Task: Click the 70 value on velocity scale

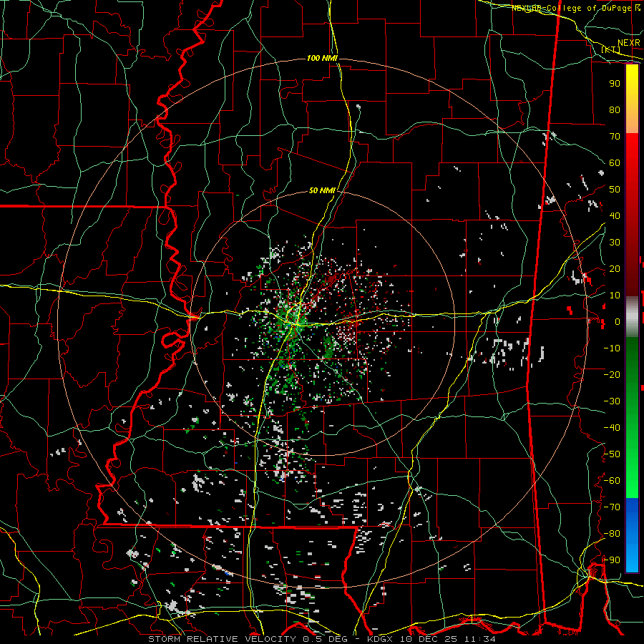Action: (x=615, y=137)
